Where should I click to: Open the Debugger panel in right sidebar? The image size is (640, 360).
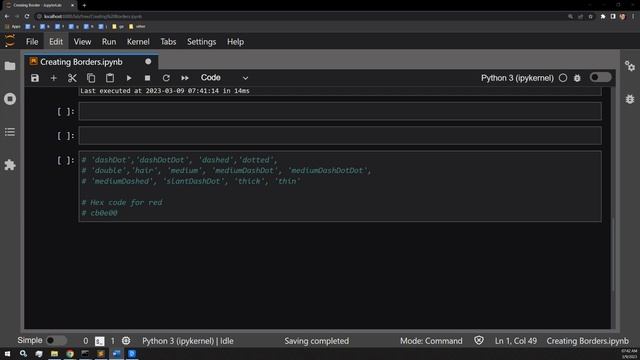coord(630,99)
